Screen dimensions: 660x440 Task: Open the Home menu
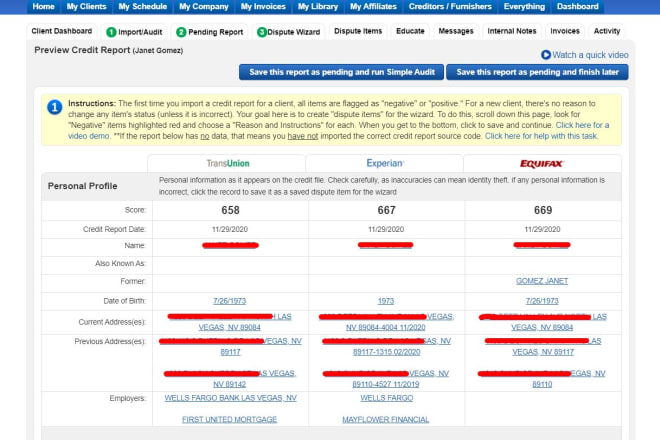point(43,7)
